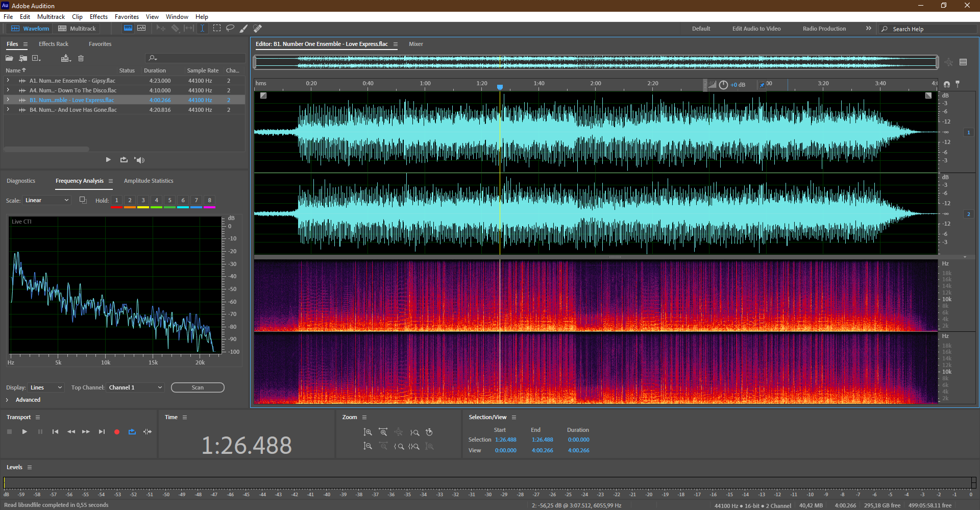The height and width of the screenshot is (510, 980).
Task: Click the Scan button
Action: pos(198,387)
